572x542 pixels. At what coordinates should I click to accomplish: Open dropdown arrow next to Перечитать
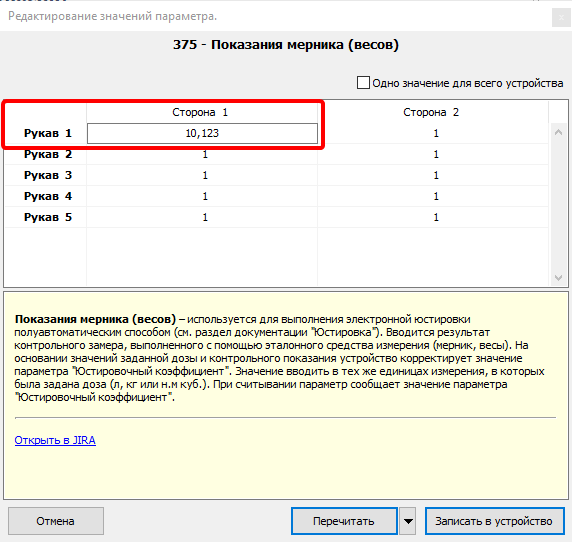[x=408, y=521]
